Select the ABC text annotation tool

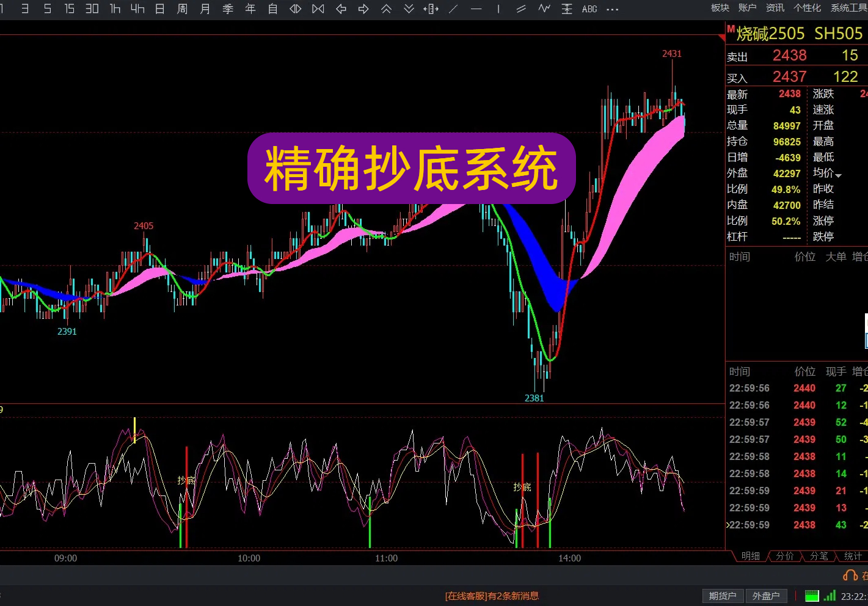tap(589, 9)
